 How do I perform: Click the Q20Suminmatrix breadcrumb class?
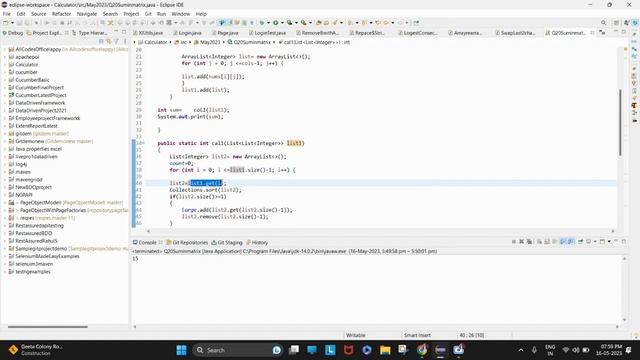click(x=249, y=42)
